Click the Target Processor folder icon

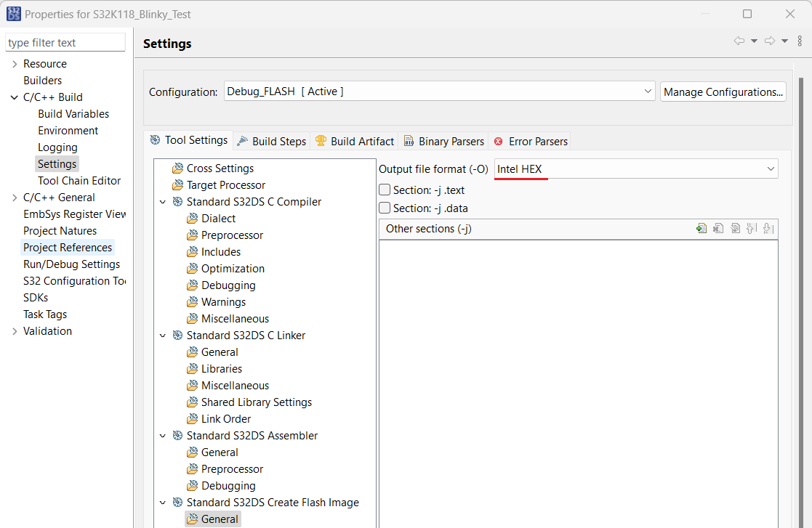[x=177, y=184]
